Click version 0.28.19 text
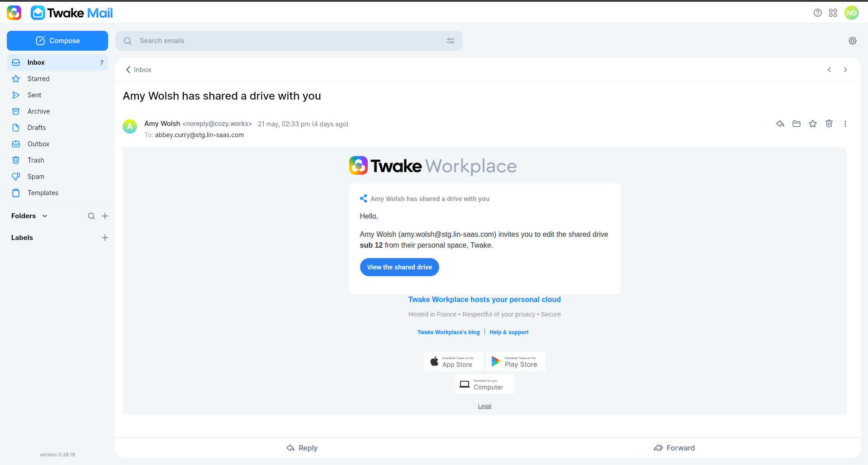Image resolution: width=868 pixels, height=465 pixels. coord(57,455)
